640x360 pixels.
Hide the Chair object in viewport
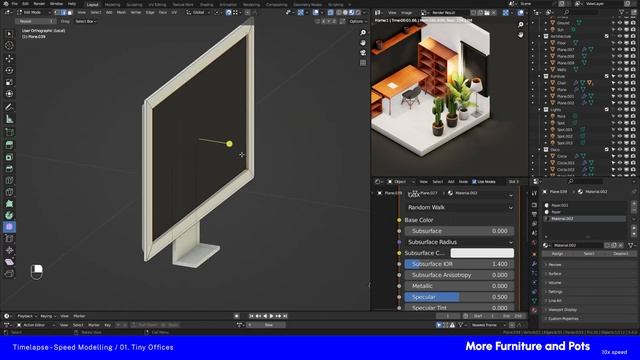coord(620,83)
